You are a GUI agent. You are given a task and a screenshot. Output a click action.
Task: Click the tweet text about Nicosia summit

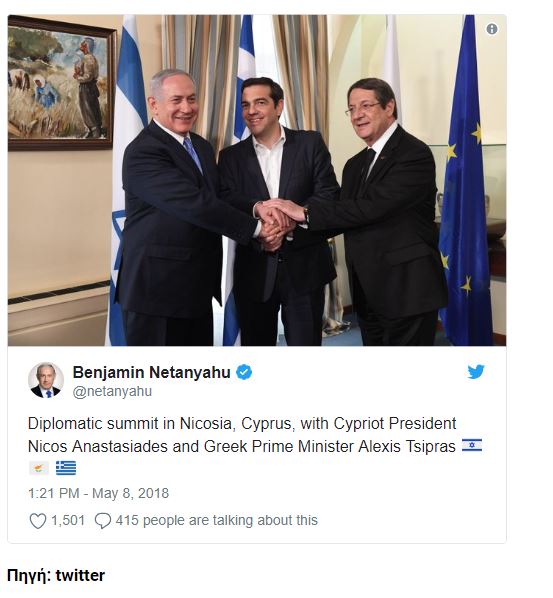coord(242,435)
